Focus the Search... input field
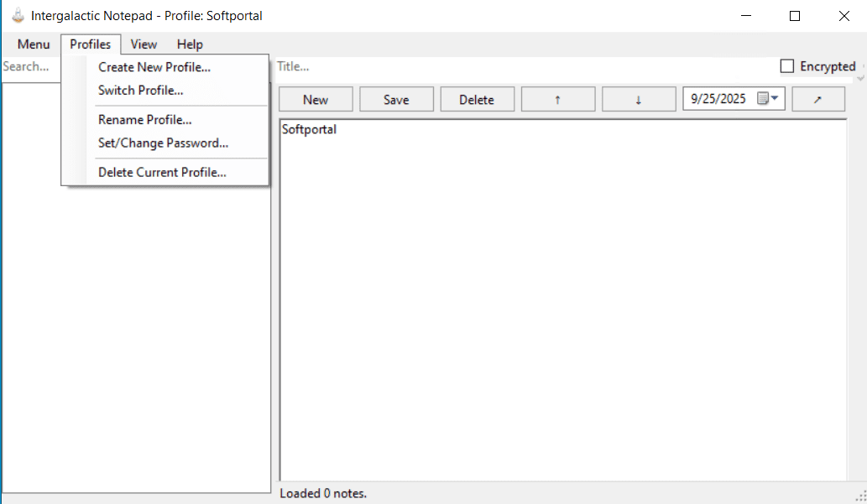Screen dimensions: 867x504 point(31,67)
